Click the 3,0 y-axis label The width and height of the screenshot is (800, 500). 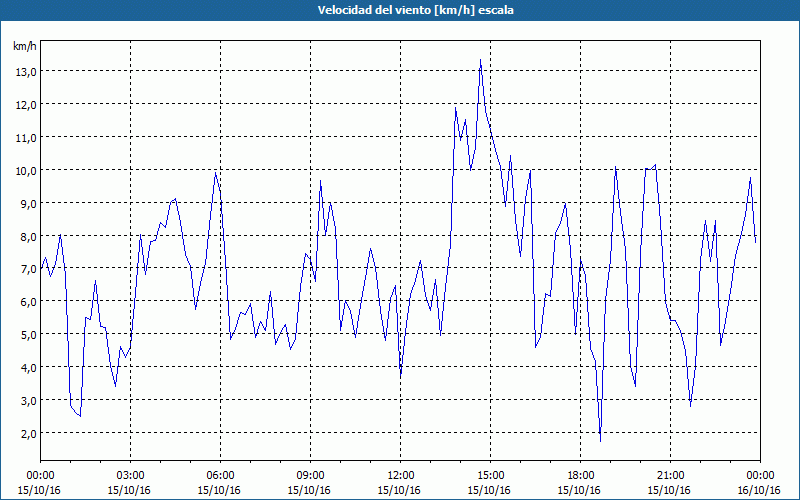pos(28,401)
